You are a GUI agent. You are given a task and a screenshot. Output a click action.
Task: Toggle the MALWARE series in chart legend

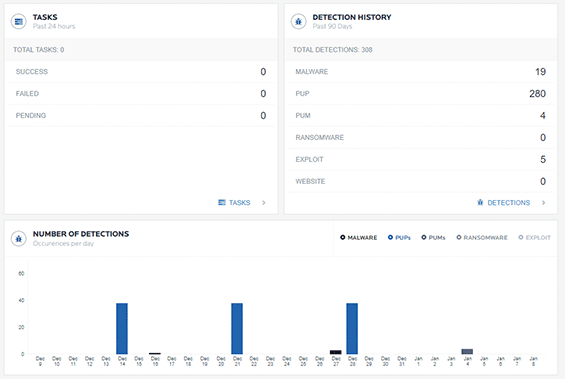click(x=359, y=237)
